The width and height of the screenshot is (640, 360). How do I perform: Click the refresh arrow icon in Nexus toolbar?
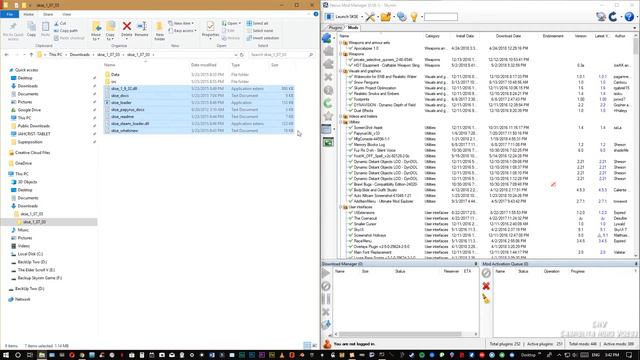point(613,17)
